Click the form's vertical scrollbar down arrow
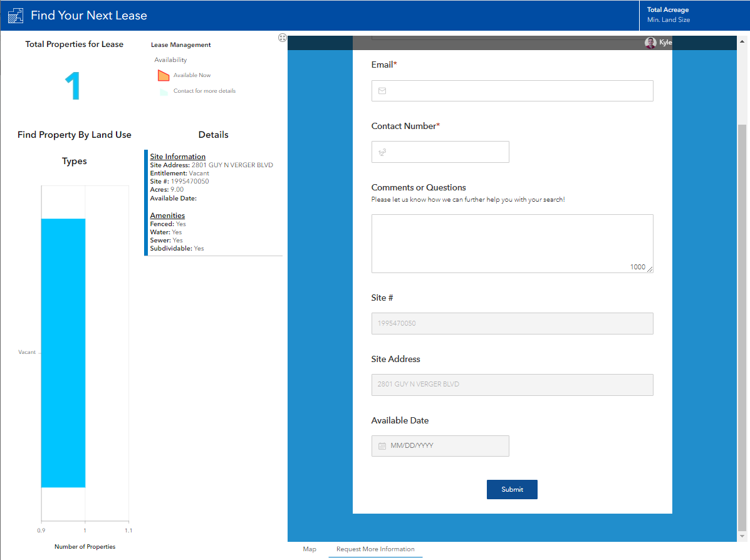 (742, 536)
